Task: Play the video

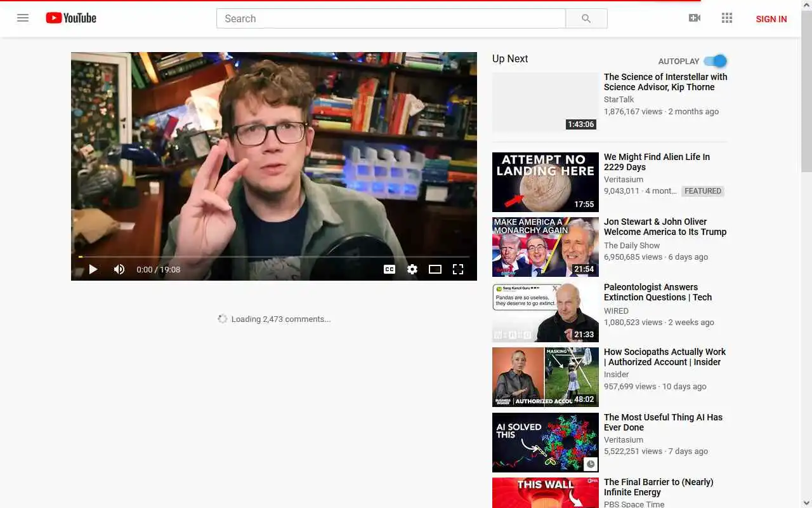Action: pos(93,269)
